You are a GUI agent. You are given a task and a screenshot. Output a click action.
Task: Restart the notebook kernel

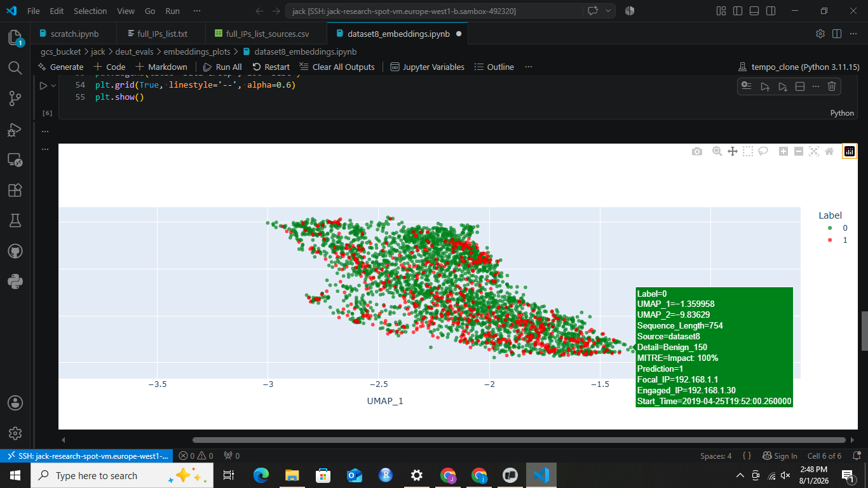(x=271, y=67)
